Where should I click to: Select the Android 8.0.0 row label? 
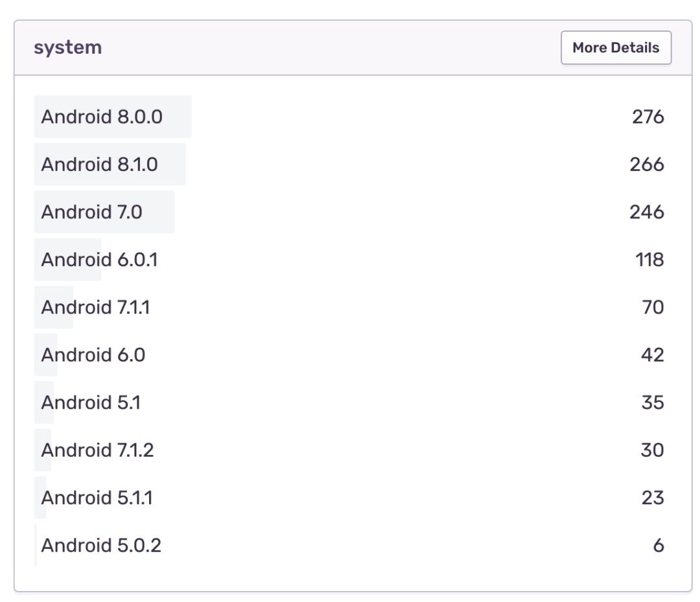click(x=102, y=117)
